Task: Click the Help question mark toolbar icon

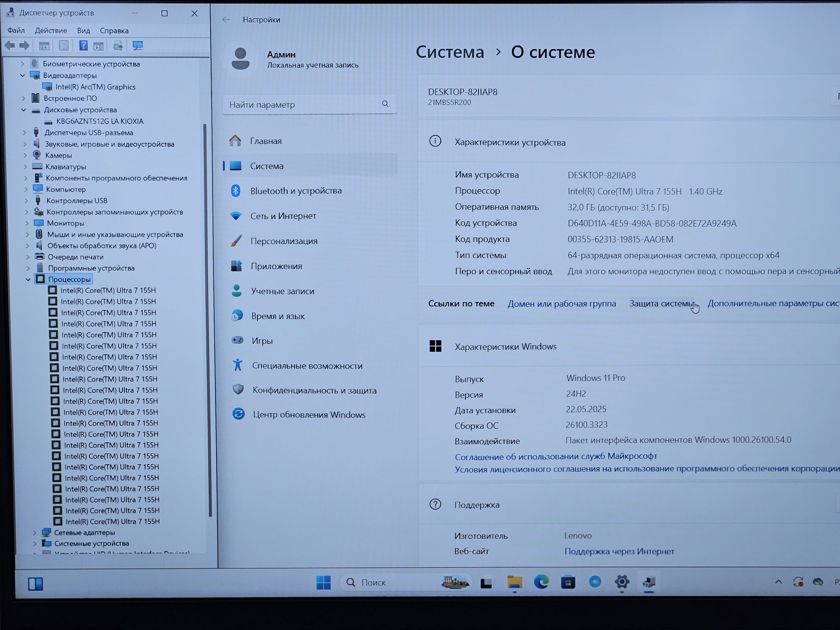Action: (83, 45)
